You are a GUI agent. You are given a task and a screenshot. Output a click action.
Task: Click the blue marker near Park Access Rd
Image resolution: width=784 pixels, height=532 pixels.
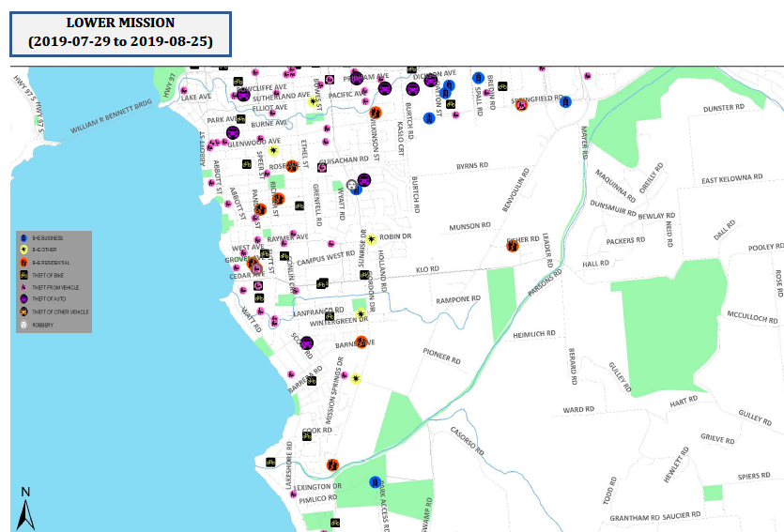click(x=375, y=482)
